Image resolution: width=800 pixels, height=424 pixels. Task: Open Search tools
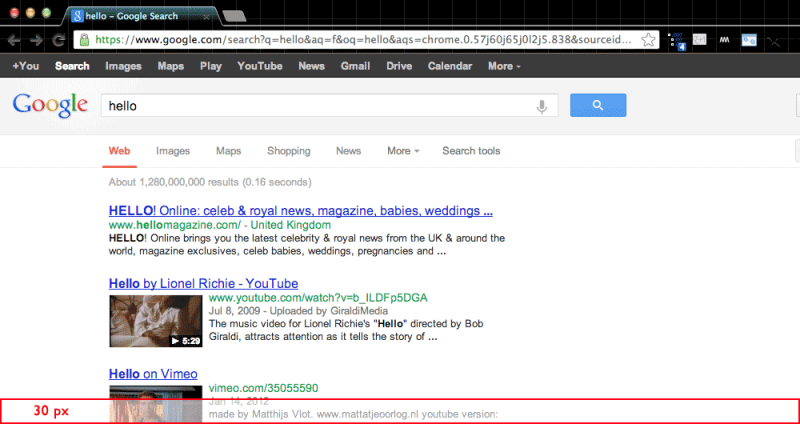tap(471, 151)
